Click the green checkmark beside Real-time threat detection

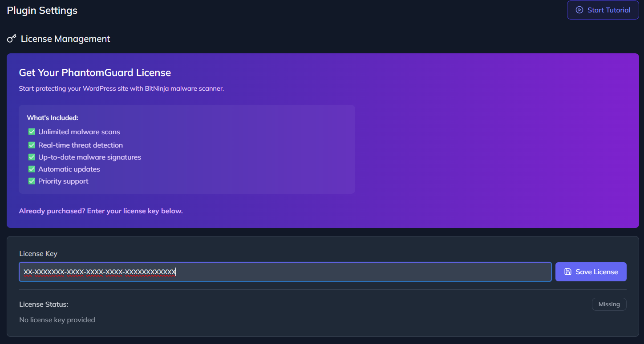32,145
